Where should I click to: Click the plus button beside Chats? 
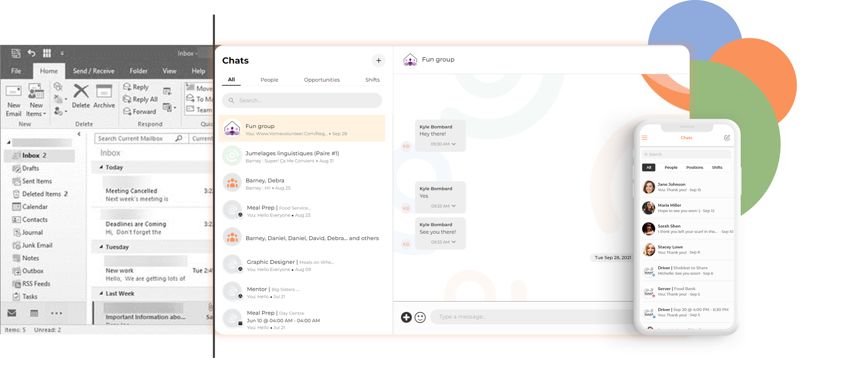[378, 60]
